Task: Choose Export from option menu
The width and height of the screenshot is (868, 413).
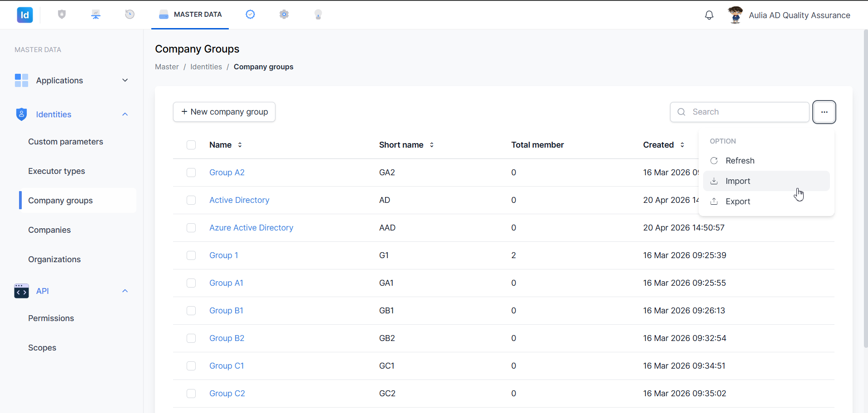Action: click(x=767, y=202)
